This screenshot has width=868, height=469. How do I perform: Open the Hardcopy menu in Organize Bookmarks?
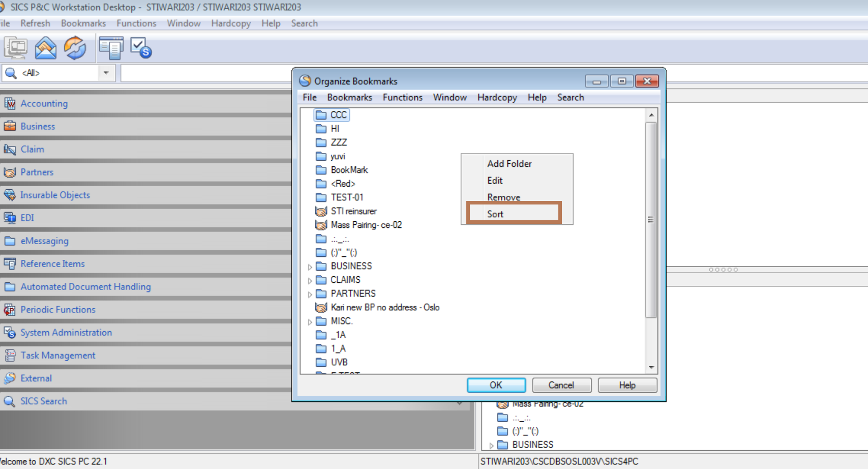click(x=497, y=97)
